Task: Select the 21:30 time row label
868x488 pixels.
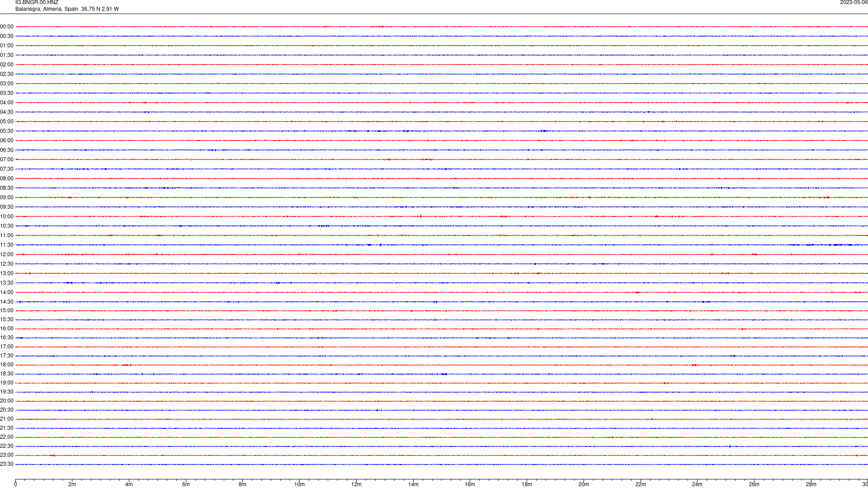Action: (7, 428)
